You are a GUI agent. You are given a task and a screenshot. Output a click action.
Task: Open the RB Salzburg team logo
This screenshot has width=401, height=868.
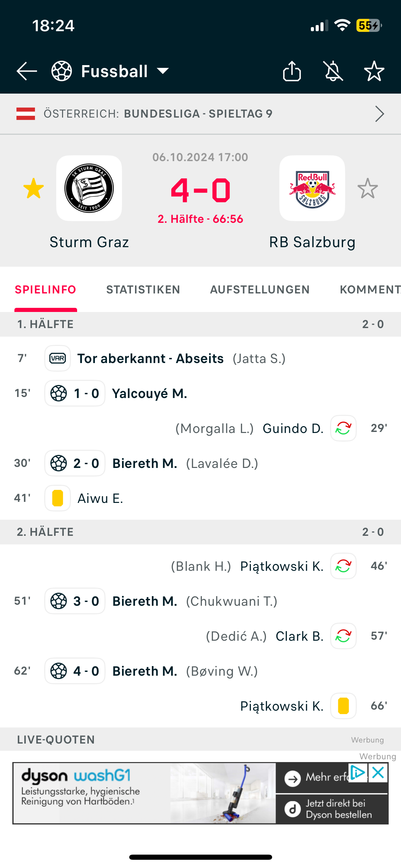pos(312,188)
